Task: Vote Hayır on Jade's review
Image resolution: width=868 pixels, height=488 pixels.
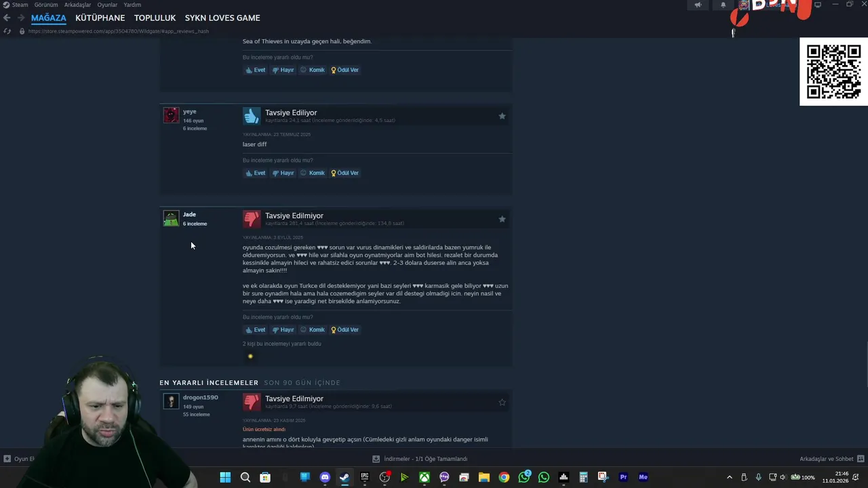Action: pyautogui.click(x=283, y=329)
